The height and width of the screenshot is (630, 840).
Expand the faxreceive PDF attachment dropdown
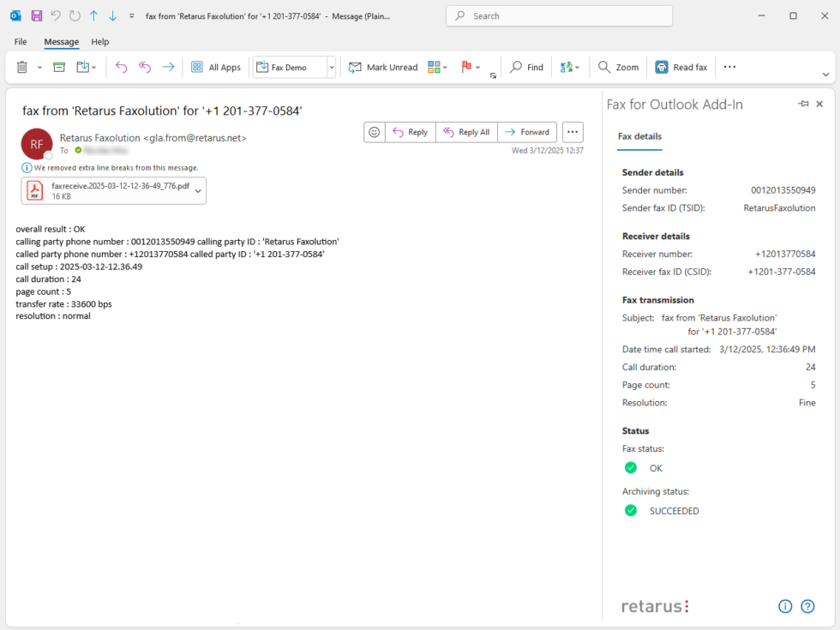click(198, 190)
